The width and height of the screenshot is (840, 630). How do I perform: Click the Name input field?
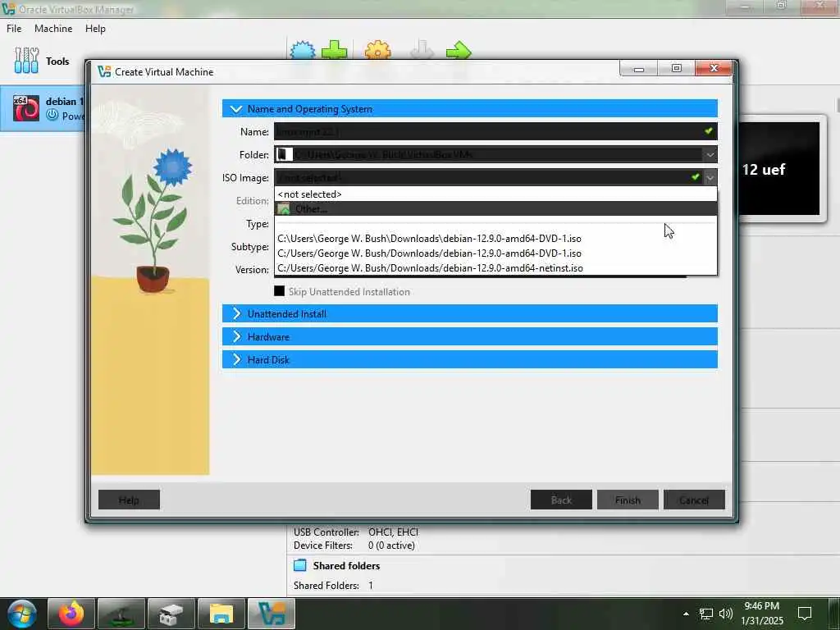[495, 131]
